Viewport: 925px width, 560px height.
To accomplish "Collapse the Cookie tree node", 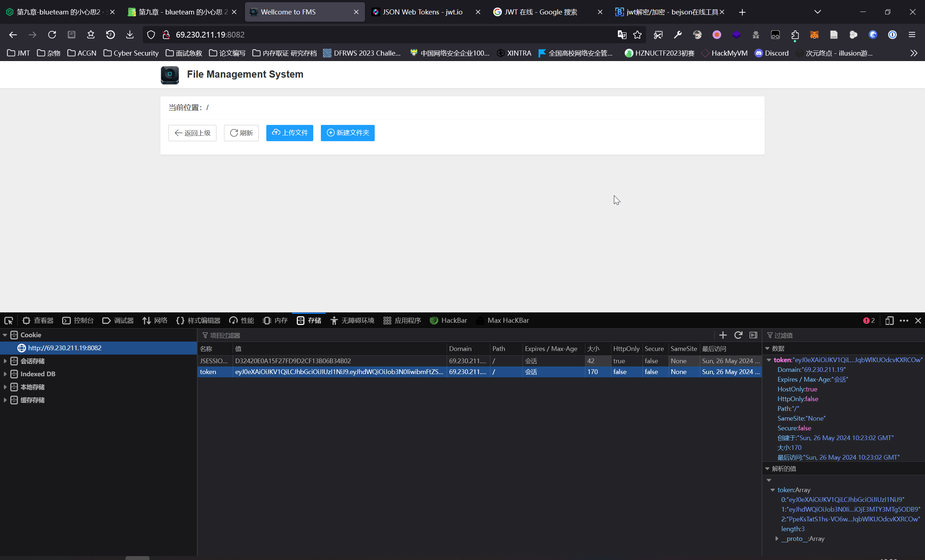I will [5, 335].
